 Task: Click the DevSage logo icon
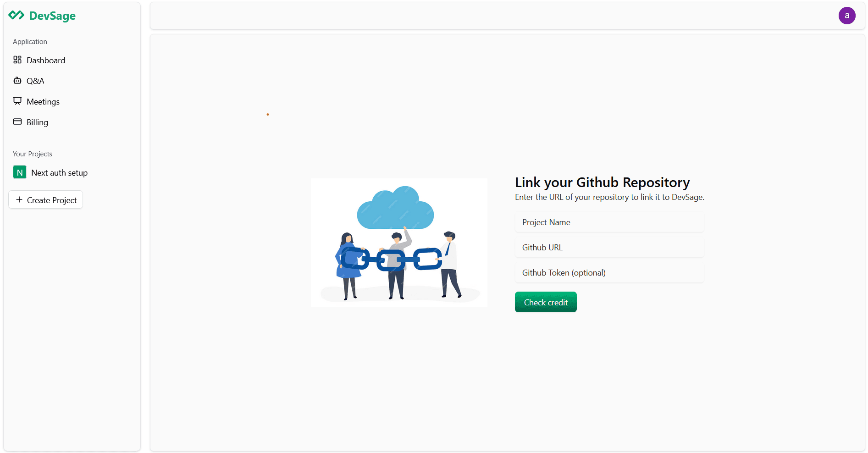click(17, 15)
